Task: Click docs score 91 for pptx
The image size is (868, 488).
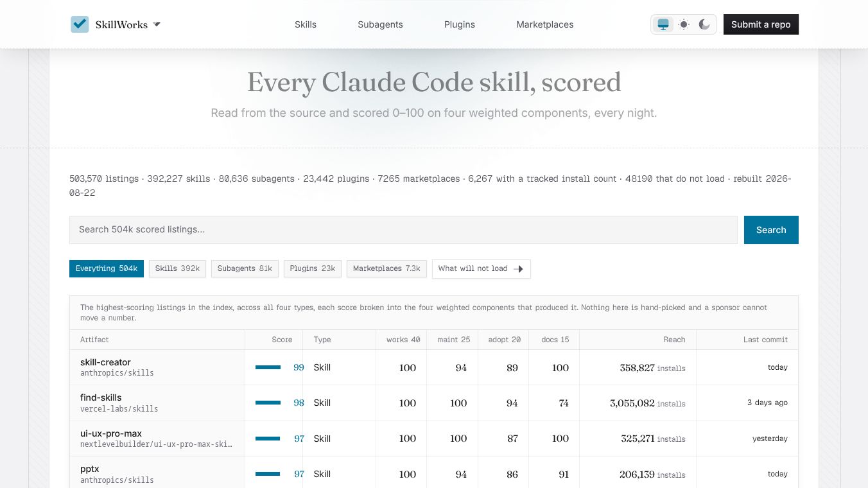Action: pos(564,475)
